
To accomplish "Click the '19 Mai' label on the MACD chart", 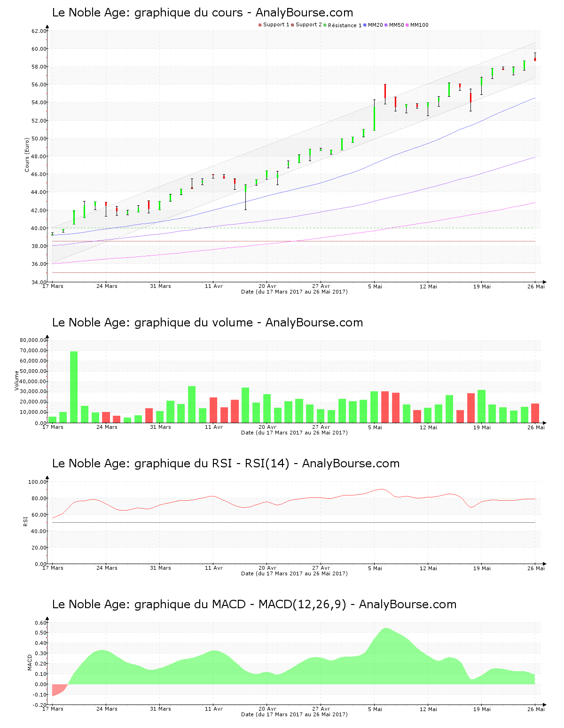I will (x=482, y=709).
